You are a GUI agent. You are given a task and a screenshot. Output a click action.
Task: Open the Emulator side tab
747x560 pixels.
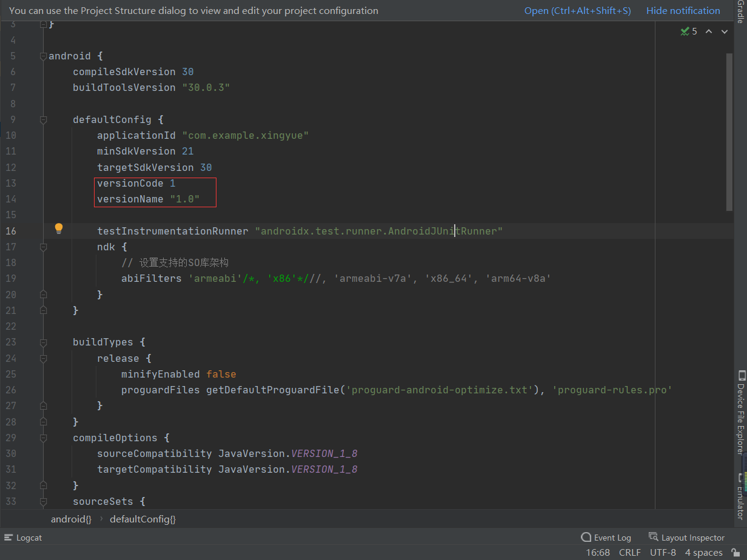point(740,496)
